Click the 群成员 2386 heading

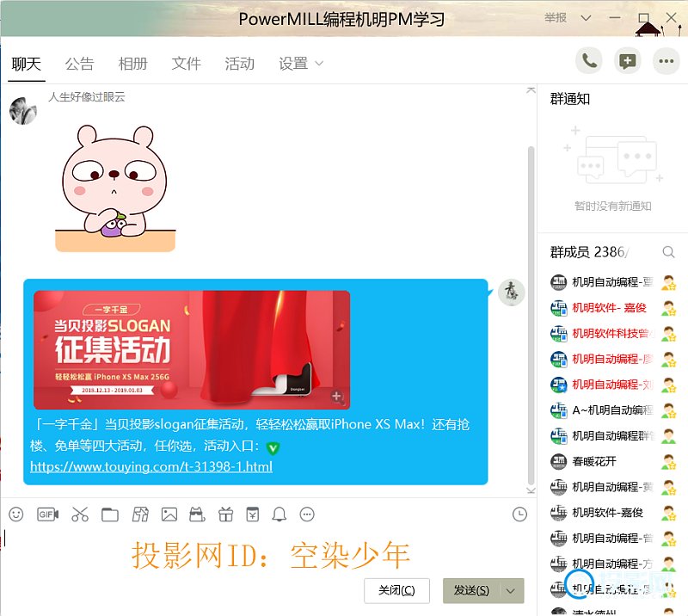589,252
